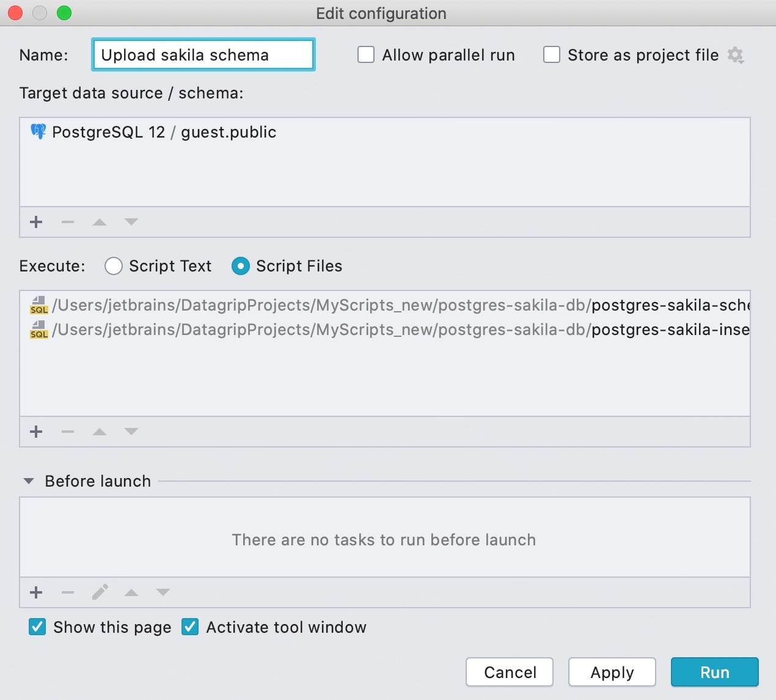Screen dimensions: 776x700
Task: Check Store as project file
Action: [552, 55]
